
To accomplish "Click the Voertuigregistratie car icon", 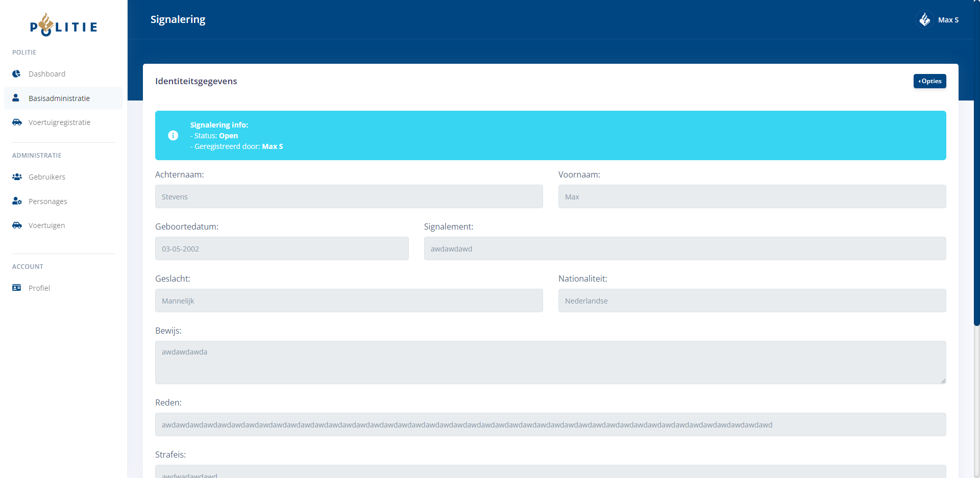I will [17, 122].
